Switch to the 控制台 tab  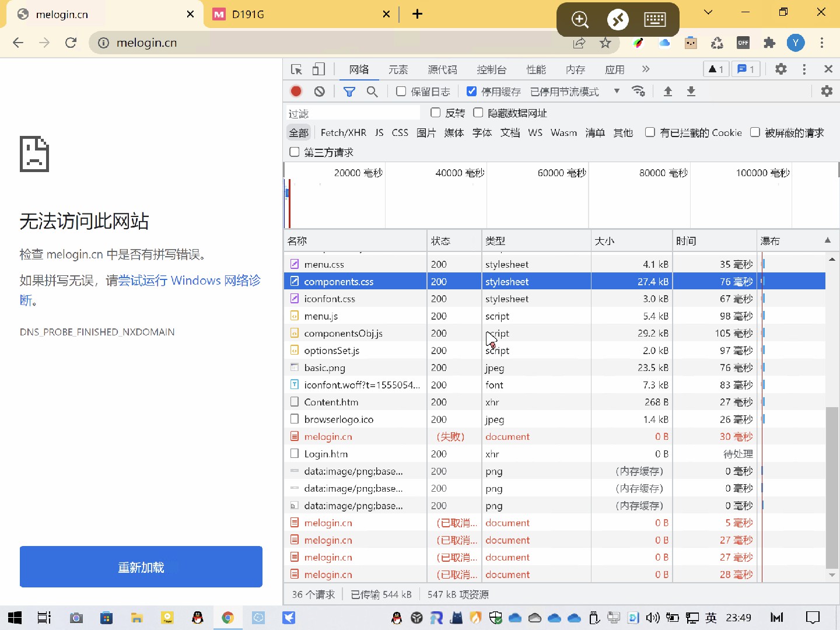[x=491, y=69]
